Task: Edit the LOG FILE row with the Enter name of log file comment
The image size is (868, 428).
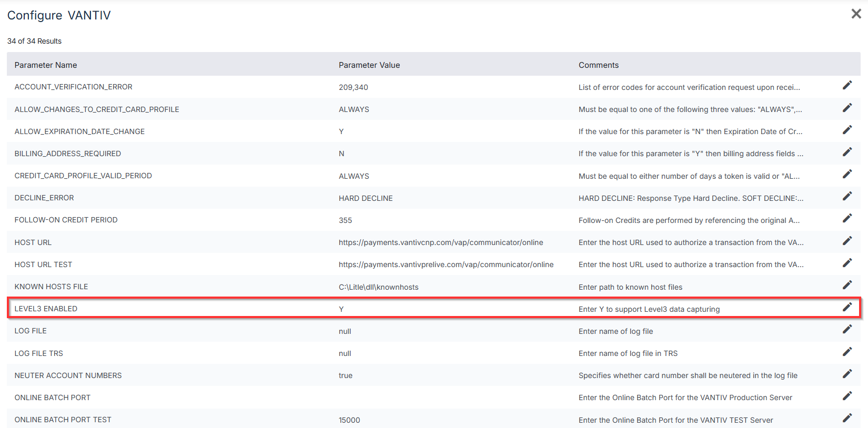Action: 847,329
